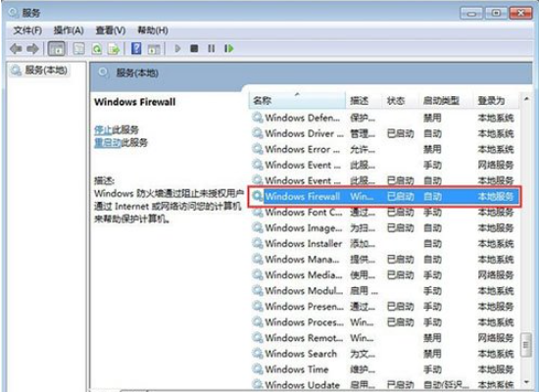
Task: Select the Windows Media... service name
Action: [x=304, y=274]
